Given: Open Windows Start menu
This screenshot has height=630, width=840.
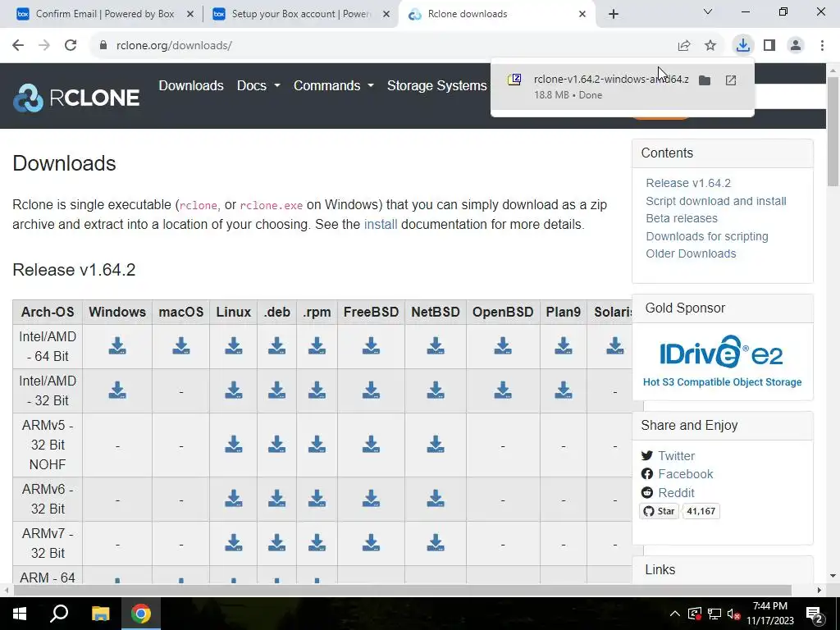Looking at the screenshot, I should pyautogui.click(x=20, y=614).
